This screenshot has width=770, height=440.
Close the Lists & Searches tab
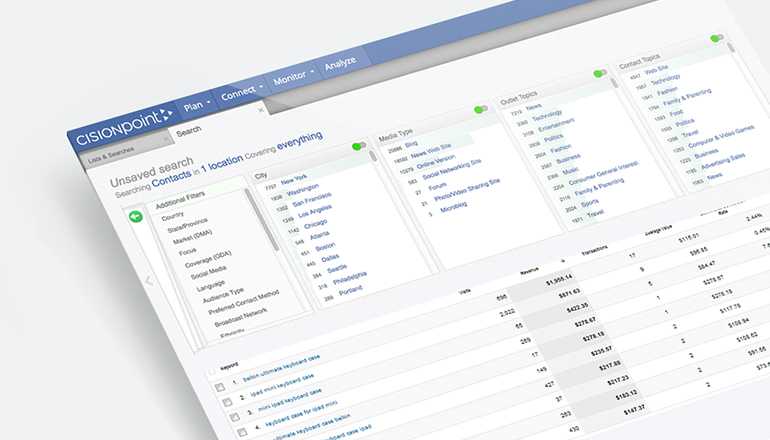click(166, 140)
